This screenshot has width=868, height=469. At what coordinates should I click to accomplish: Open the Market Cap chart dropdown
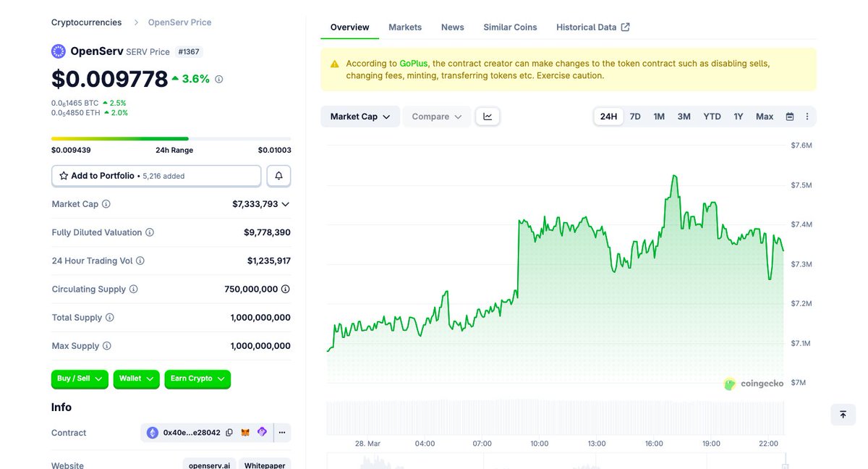pos(360,117)
